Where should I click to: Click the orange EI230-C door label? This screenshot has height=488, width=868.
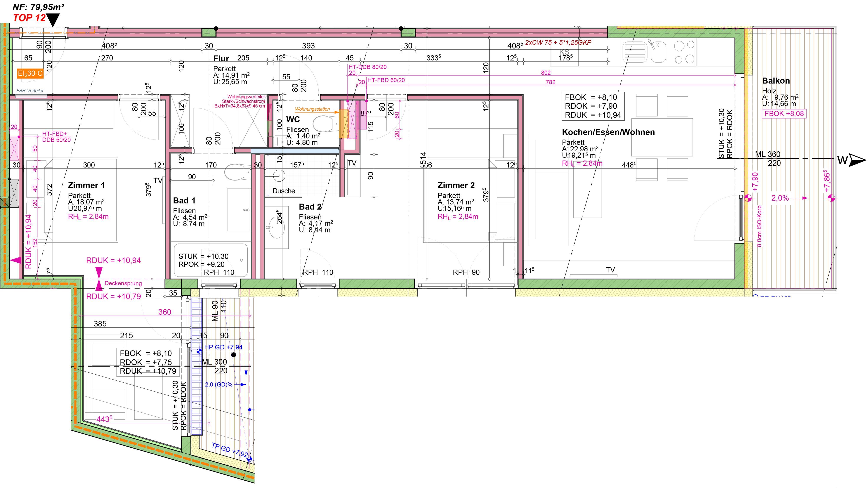[30, 74]
